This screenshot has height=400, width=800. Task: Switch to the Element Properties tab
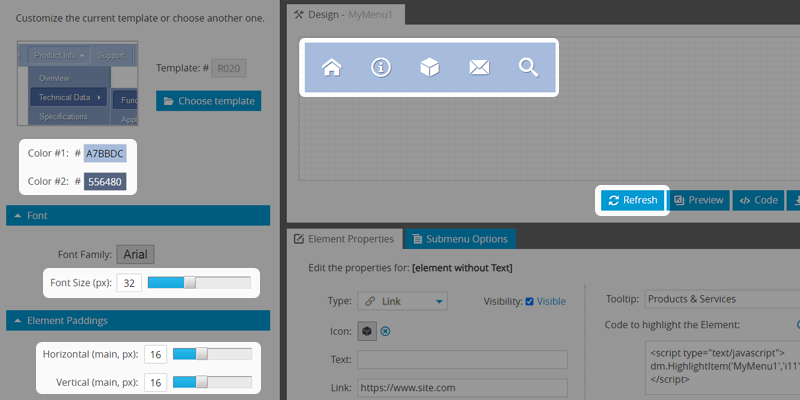pyautogui.click(x=345, y=239)
